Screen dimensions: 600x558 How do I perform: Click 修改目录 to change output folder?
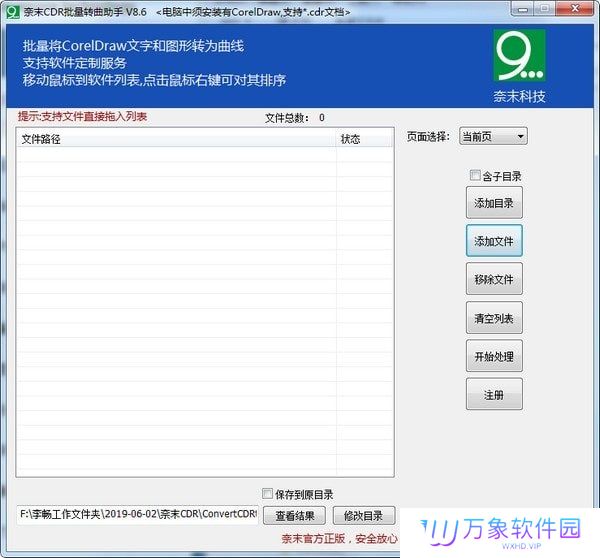[364, 516]
